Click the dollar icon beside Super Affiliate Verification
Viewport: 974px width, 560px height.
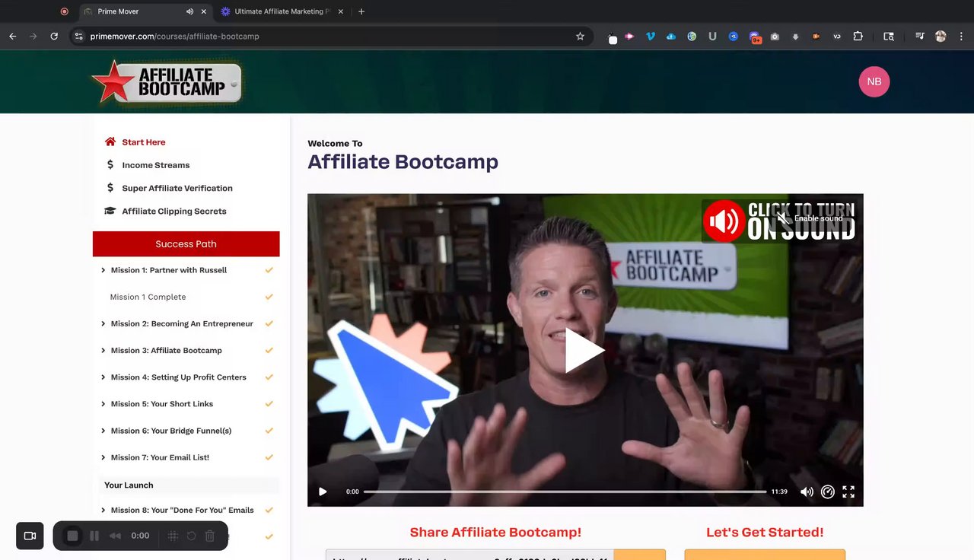click(x=110, y=188)
